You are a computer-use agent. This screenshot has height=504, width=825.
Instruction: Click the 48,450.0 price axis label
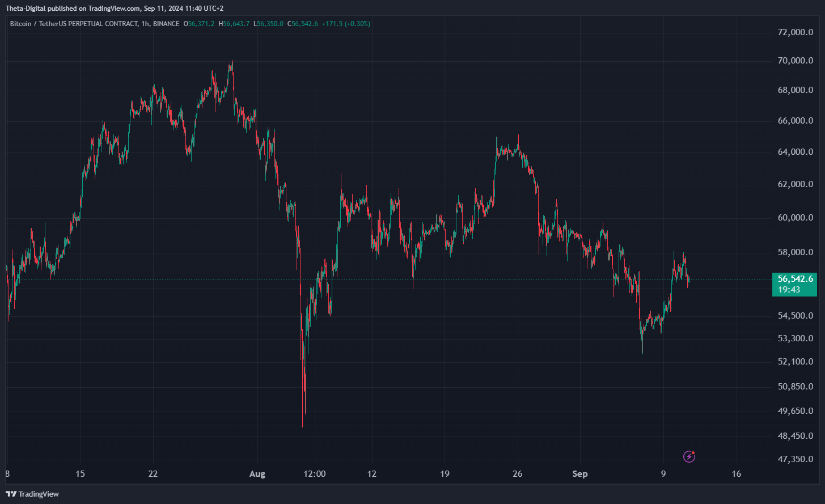[796, 436]
